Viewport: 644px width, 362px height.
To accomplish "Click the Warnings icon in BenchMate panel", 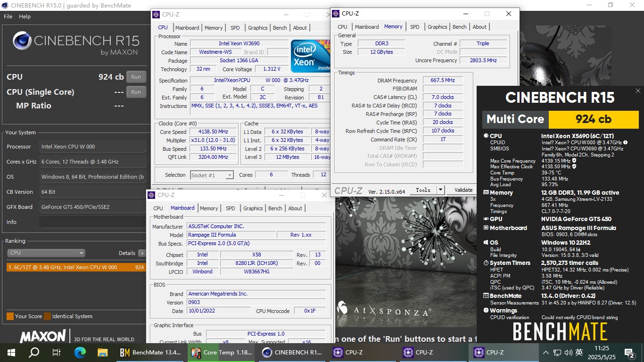I will pos(486,311).
